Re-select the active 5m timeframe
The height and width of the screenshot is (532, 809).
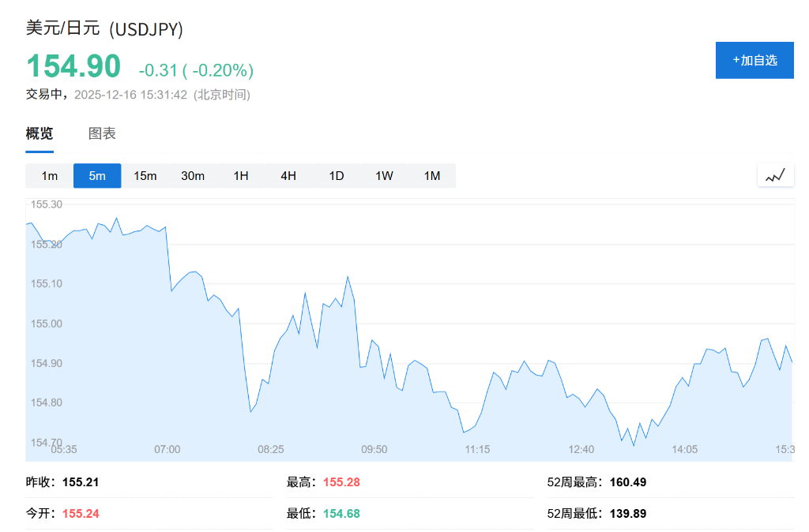click(x=97, y=175)
